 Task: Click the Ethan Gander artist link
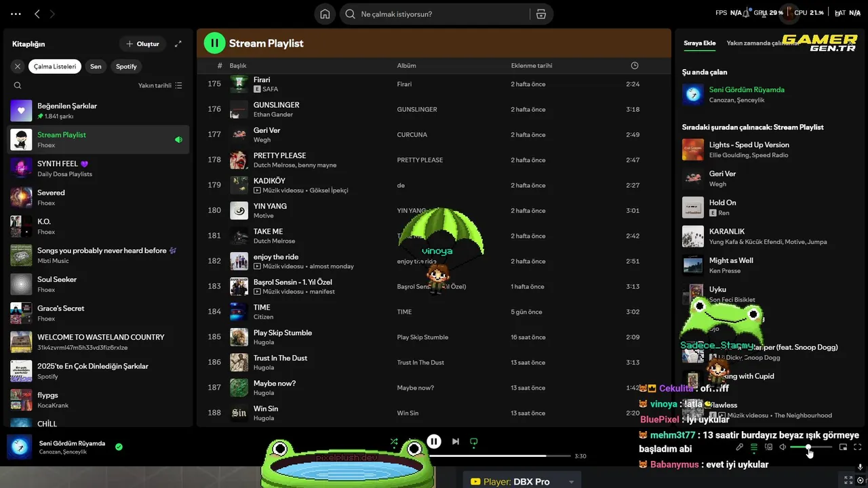273,115
